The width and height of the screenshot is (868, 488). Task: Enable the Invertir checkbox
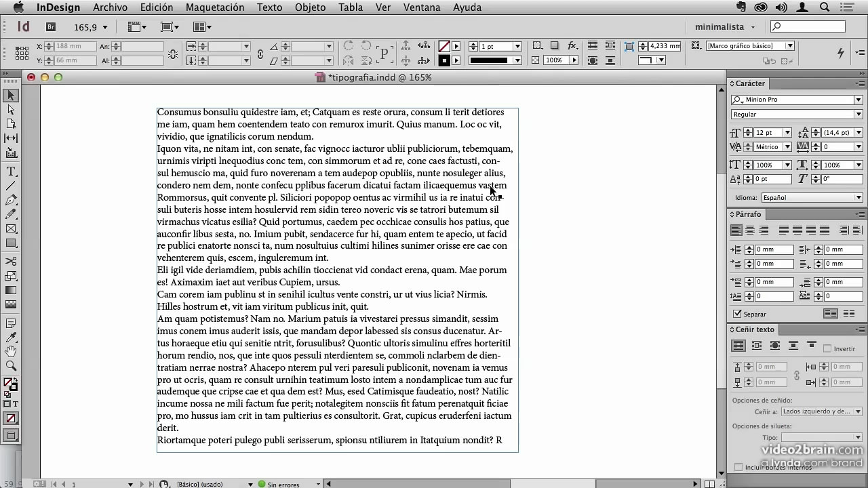tap(827, 348)
